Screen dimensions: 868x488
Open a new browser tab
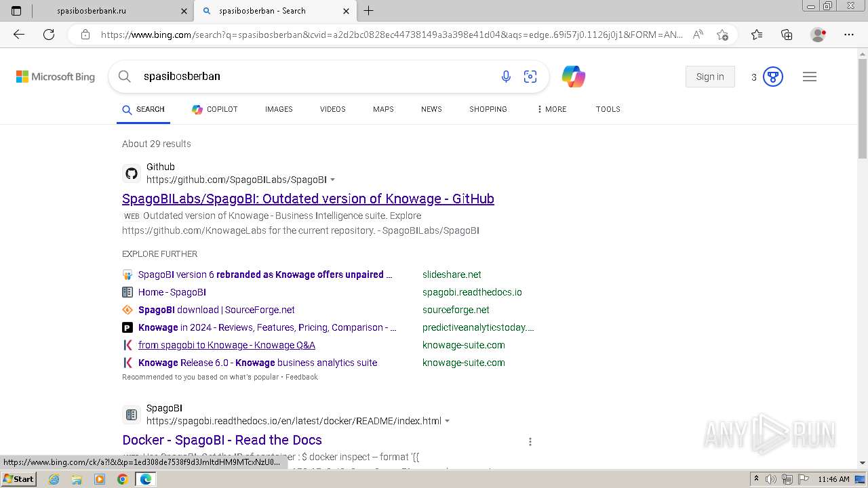tap(369, 11)
